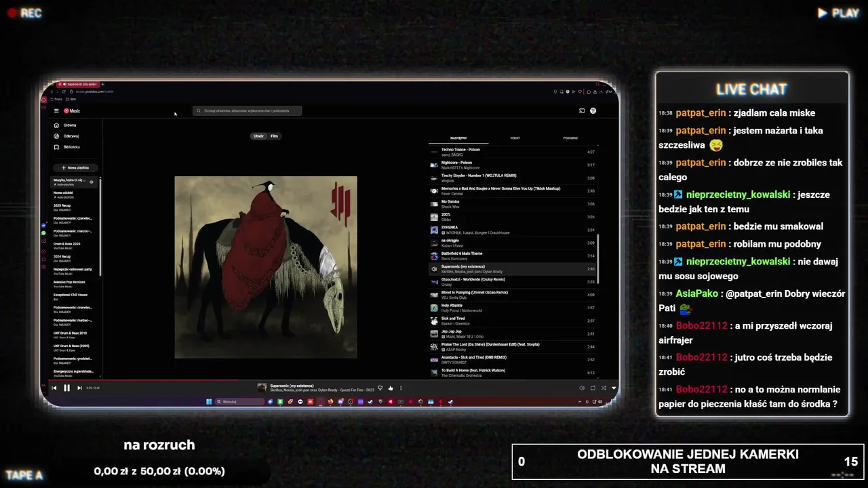Viewport: 868px width, 488px height.
Task: Skip to the next track
Action: pos(79,388)
